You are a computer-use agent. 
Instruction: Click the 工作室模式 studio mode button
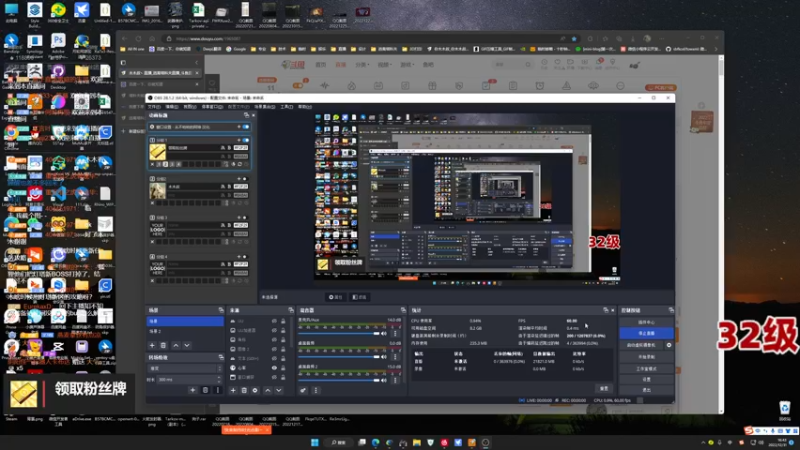tap(646, 368)
